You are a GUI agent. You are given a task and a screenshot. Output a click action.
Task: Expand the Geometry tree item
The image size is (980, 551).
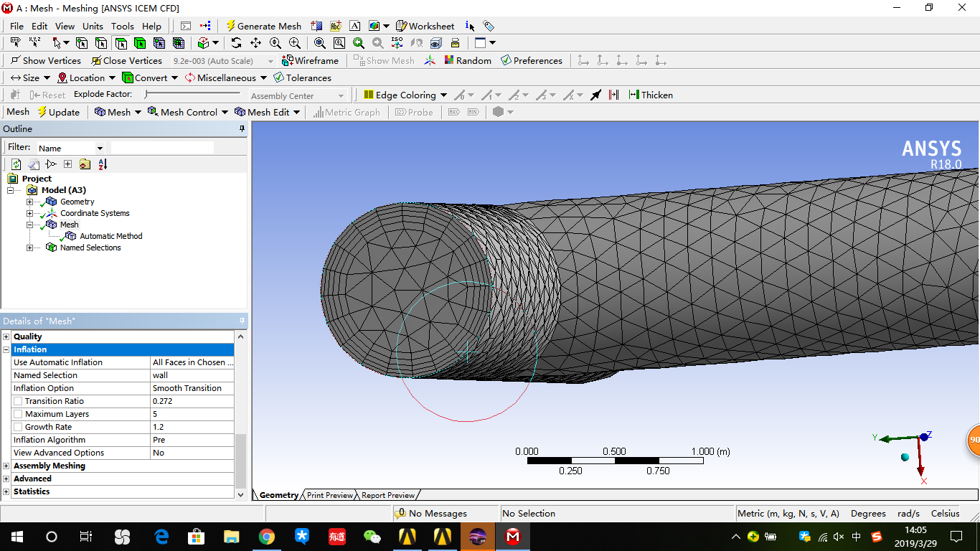29,202
